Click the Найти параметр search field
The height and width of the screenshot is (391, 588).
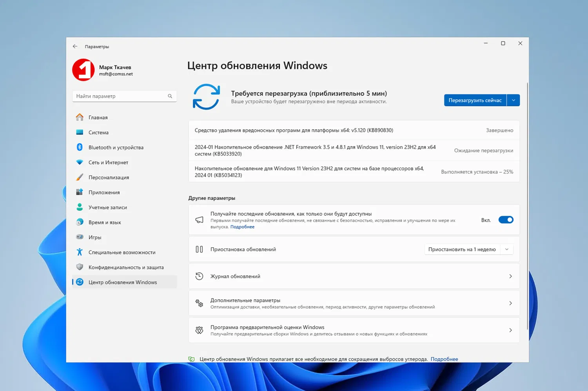pyautogui.click(x=125, y=96)
